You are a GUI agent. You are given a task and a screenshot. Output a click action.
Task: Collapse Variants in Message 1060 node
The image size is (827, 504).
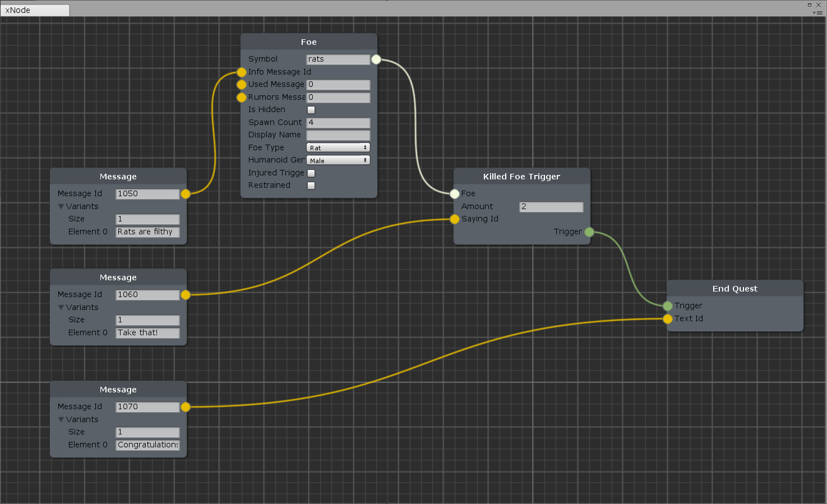[61, 307]
